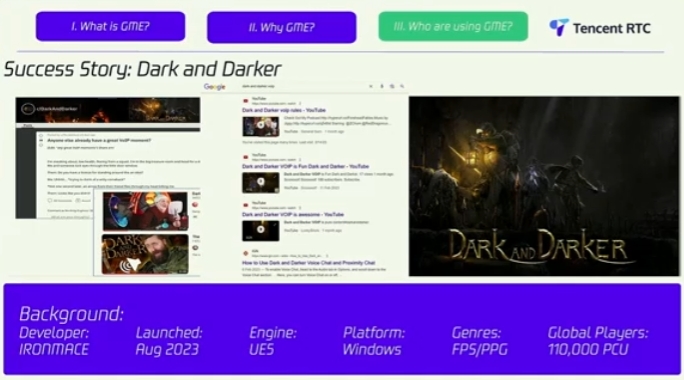Open Google Lens image search icon
The width and height of the screenshot is (684, 380).
392,86
